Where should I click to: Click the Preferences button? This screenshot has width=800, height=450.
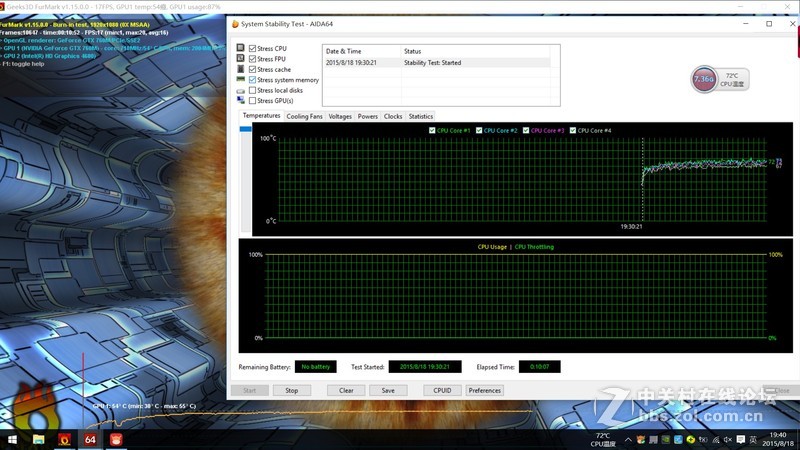point(484,390)
